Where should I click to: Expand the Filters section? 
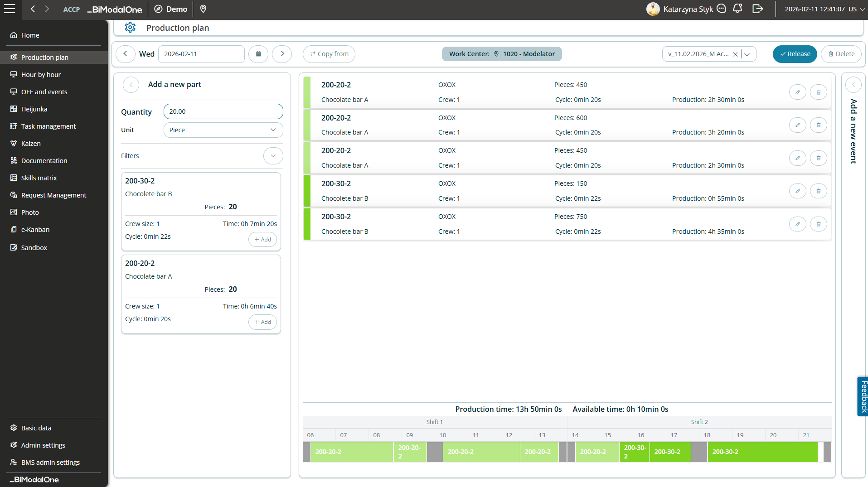tap(273, 156)
